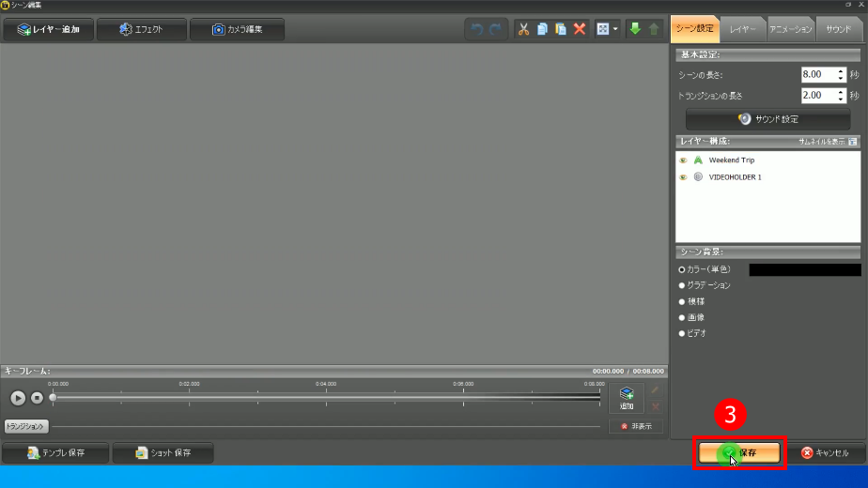Increase シーンの長さ with up stepper
Screen dimensions: 868x488
tap(841, 70)
